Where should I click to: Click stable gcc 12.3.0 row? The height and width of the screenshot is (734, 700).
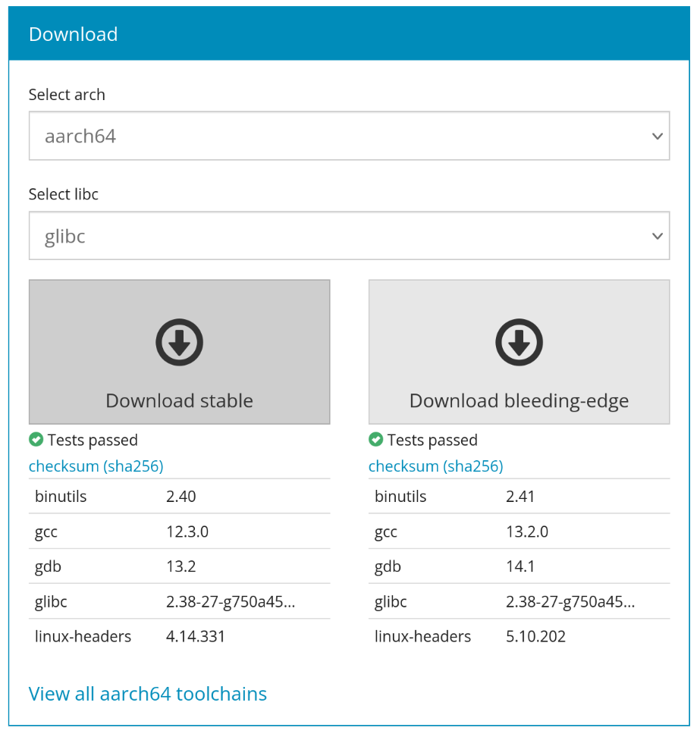point(179,532)
